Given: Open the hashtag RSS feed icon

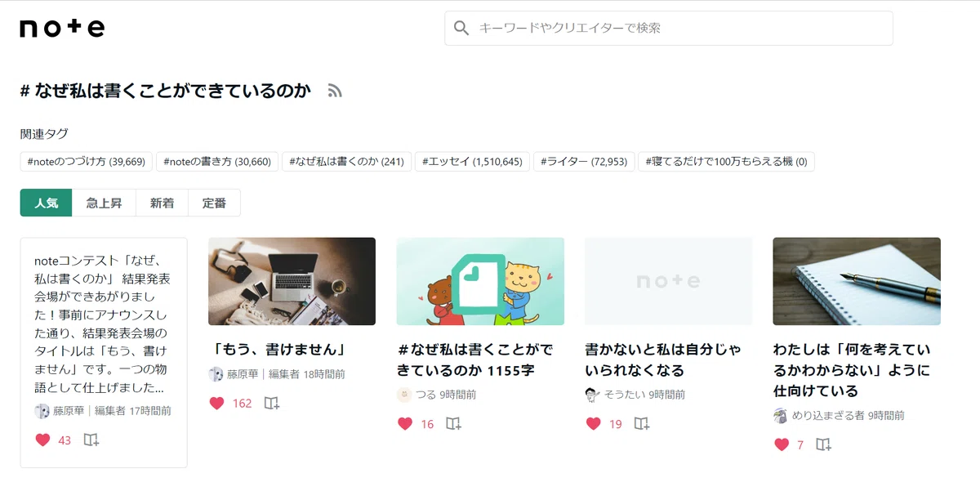Looking at the screenshot, I should [x=334, y=91].
